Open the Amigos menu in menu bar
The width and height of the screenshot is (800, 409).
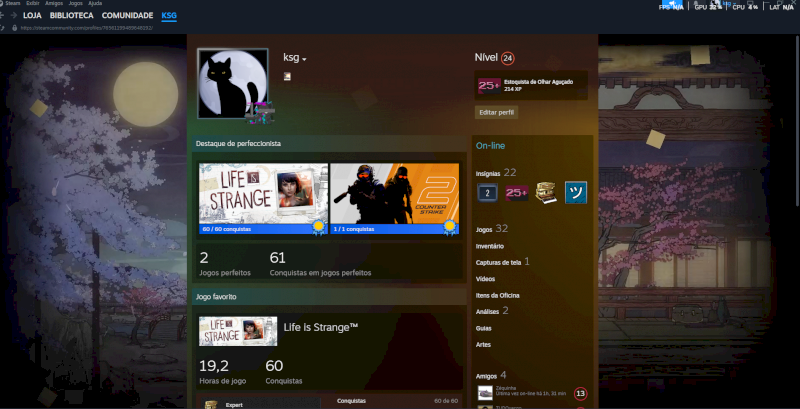[54, 3]
